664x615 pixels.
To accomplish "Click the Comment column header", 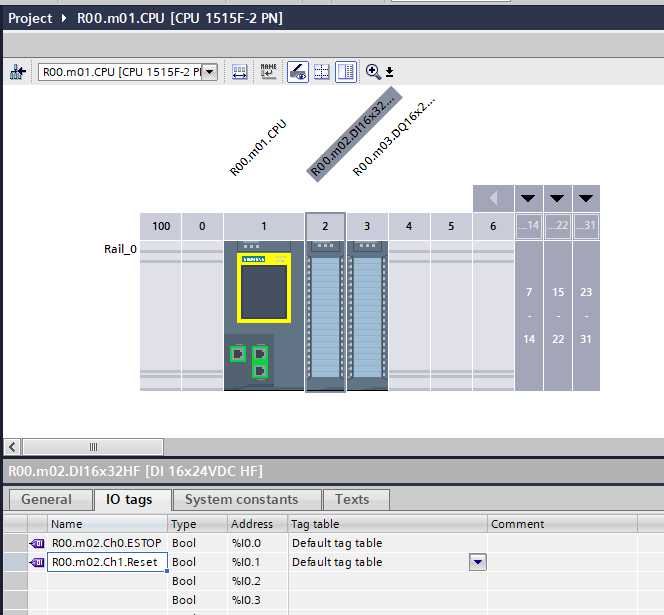I will 562,524.
